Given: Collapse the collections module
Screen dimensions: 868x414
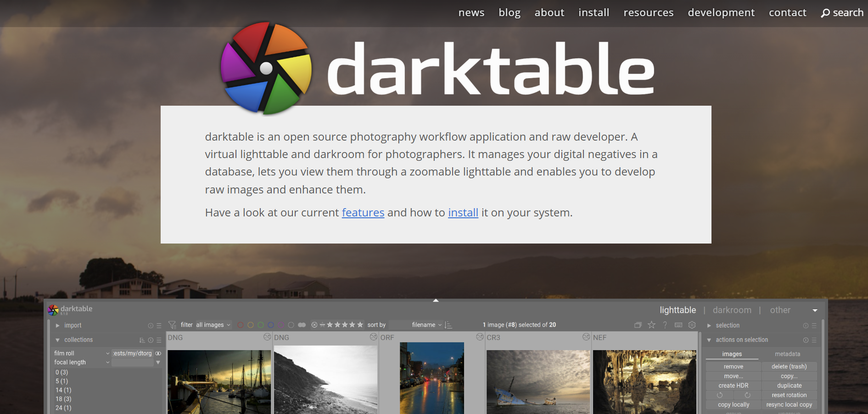Looking at the screenshot, I should [57, 340].
